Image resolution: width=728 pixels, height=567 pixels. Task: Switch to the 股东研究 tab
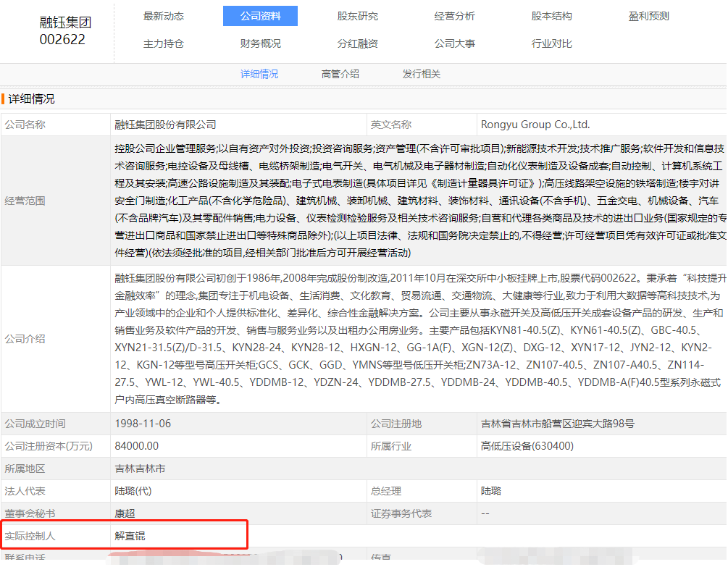(358, 16)
